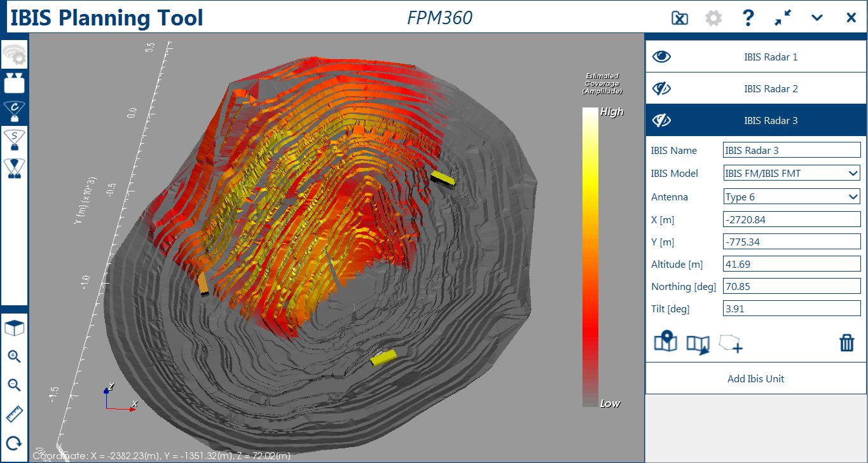Click the export map icon

click(x=698, y=344)
